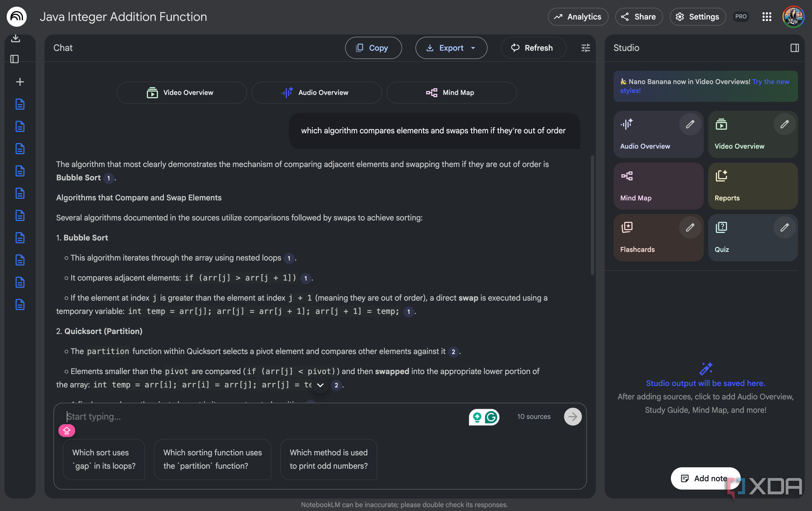Screen dimensions: 812x511
Task: Edit Audio Overview with its pencil icon
Action: (x=690, y=124)
